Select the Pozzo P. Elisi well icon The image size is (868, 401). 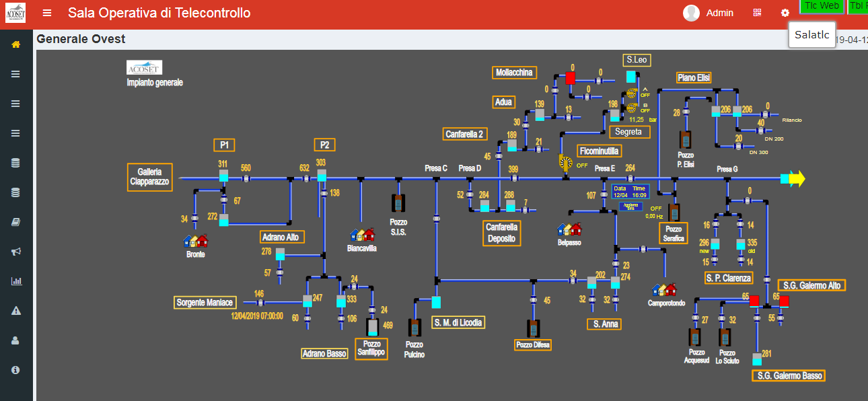click(686, 141)
